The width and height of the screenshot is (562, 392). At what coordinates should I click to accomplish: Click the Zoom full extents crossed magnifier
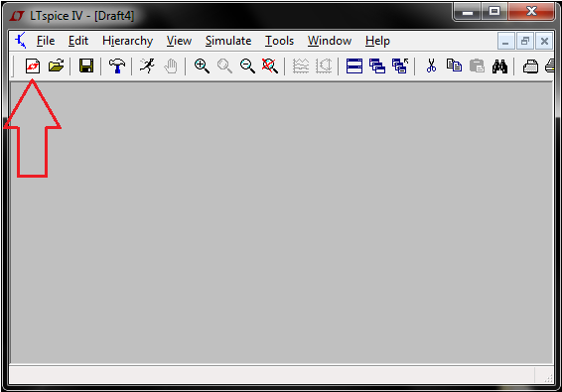coord(270,66)
